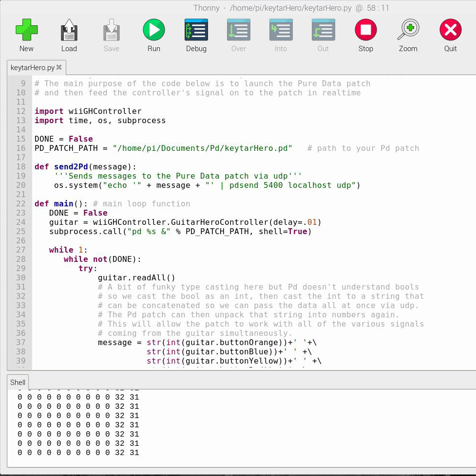
Task: Click 'while 1:' on line 27
Action: 68,250
